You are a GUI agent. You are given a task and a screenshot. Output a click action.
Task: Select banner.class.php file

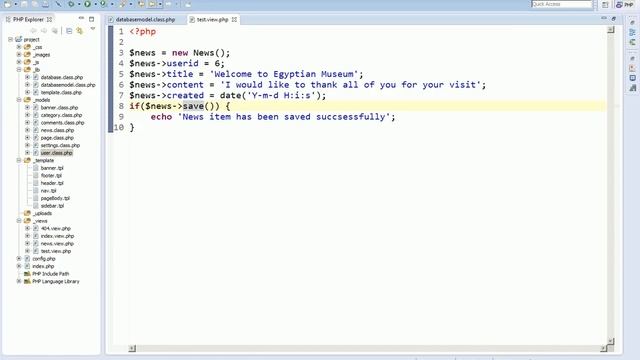(59, 108)
